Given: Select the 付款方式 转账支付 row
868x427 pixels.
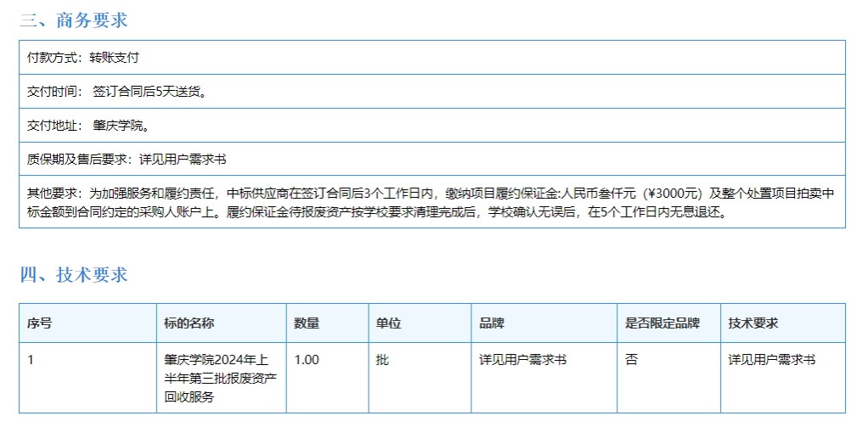Looking at the screenshot, I should (83, 58).
